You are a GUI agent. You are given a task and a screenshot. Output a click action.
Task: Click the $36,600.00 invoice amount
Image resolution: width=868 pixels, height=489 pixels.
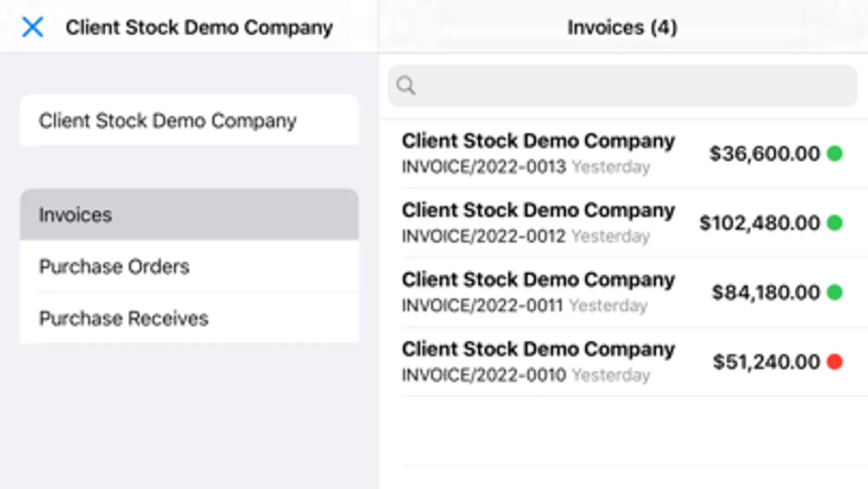(764, 154)
